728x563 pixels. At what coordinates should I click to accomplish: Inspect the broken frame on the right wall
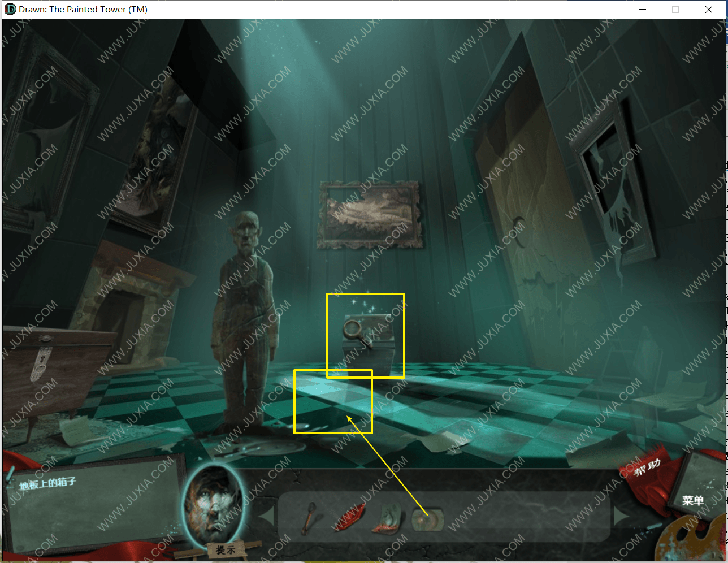614,182
